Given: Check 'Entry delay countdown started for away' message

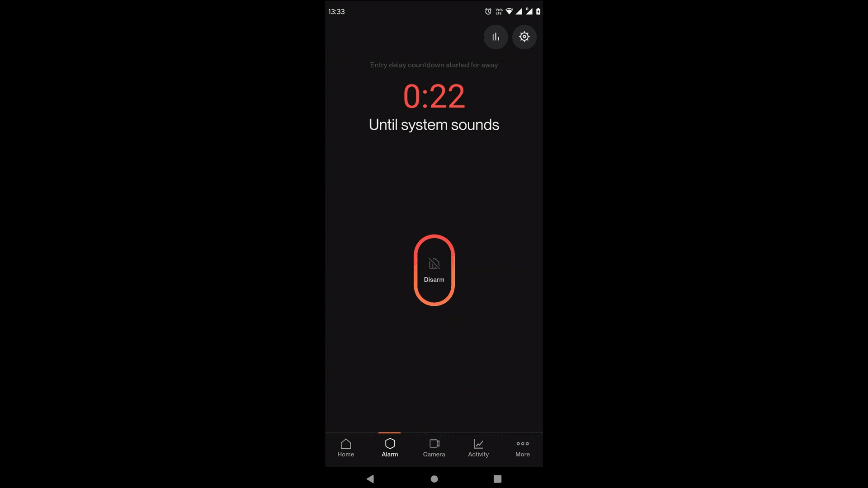Looking at the screenshot, I should (434, 65).
